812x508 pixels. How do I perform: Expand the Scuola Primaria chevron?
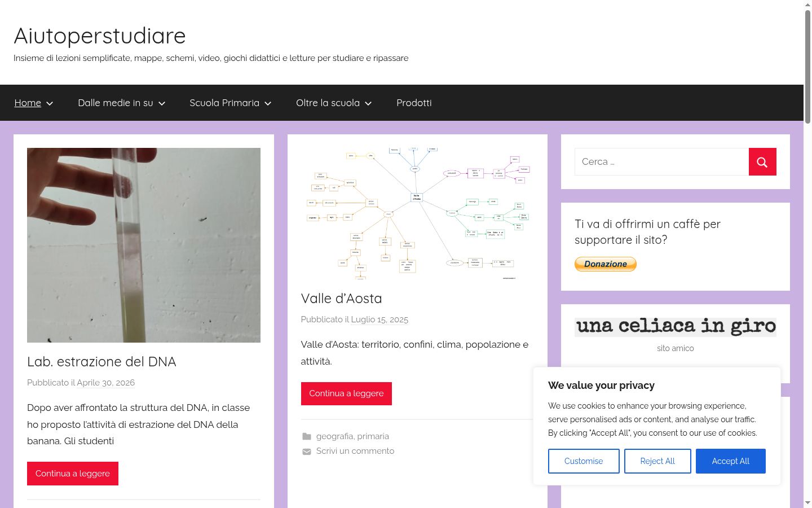pos(268,103)
